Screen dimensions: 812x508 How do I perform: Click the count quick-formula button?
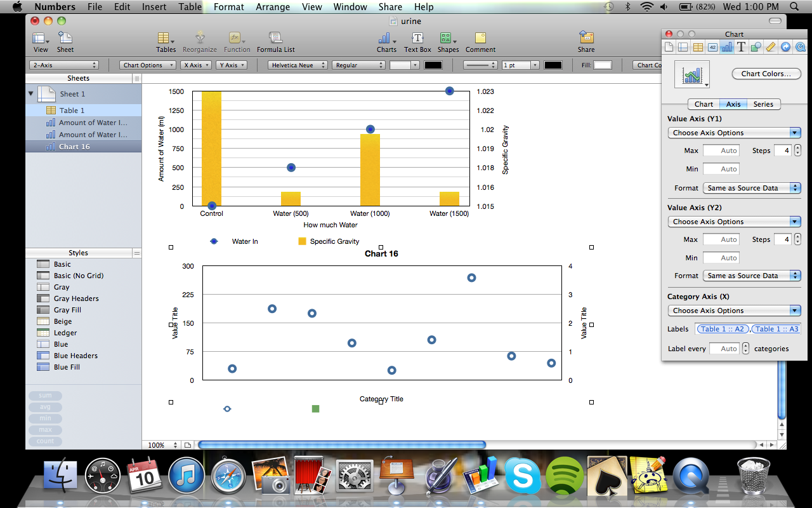tap(45, 441)
